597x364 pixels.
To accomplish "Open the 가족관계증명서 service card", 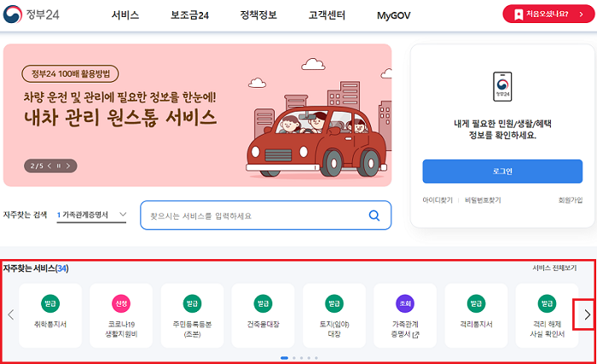I will click(405, 315).
